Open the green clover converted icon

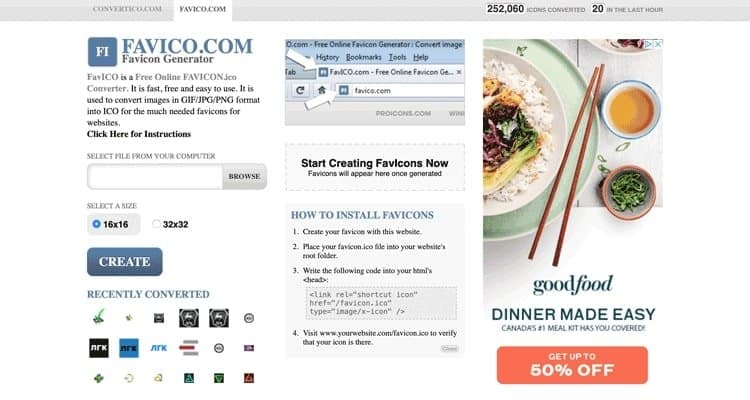(99, 378)
